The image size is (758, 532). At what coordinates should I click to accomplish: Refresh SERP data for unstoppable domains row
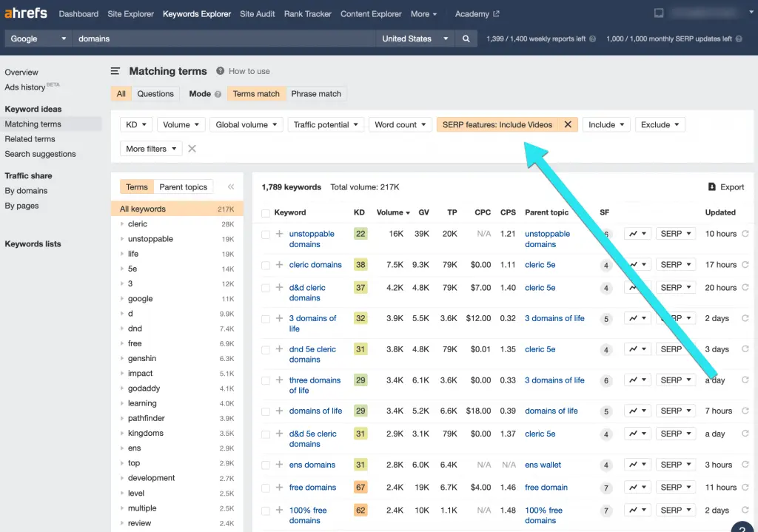tap(745, 233)
